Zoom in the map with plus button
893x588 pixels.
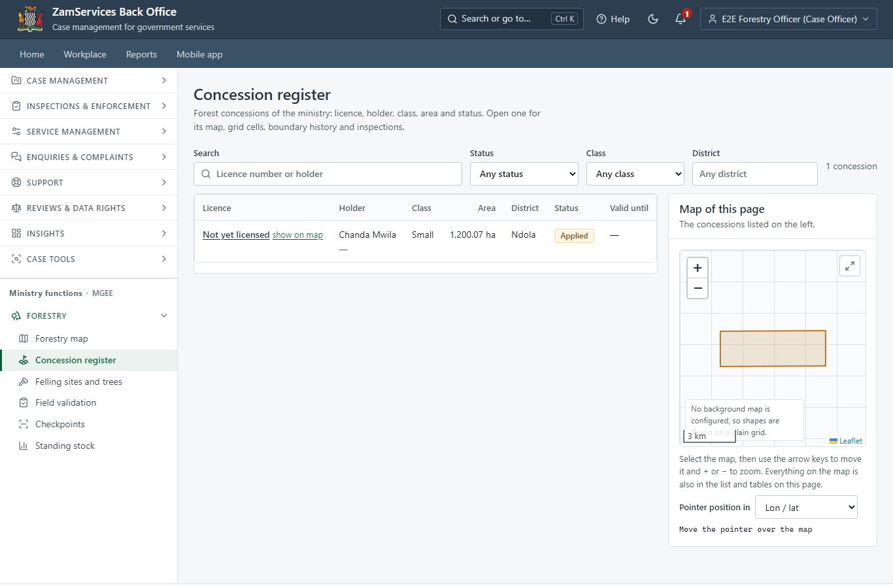pos(698,268)
